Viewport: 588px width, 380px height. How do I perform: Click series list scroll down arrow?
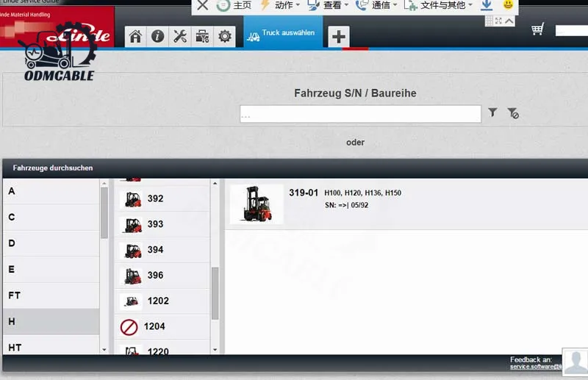(x=215, y=350)
